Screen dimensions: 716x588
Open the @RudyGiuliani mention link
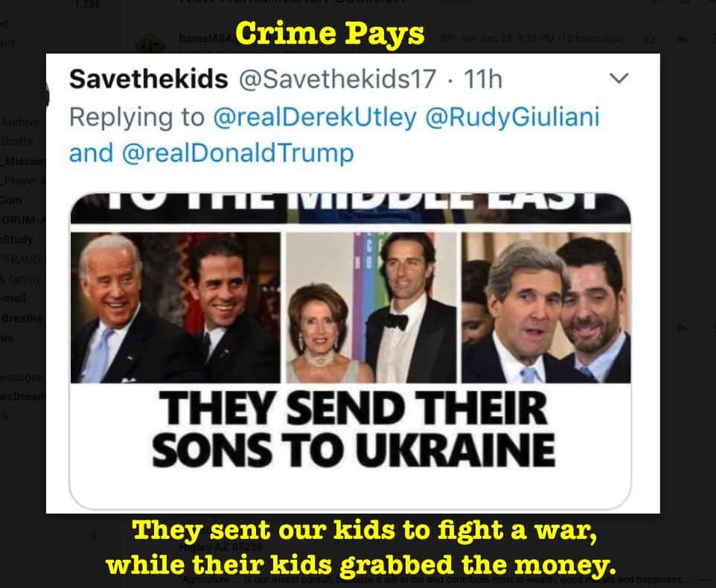pos(512,117)
